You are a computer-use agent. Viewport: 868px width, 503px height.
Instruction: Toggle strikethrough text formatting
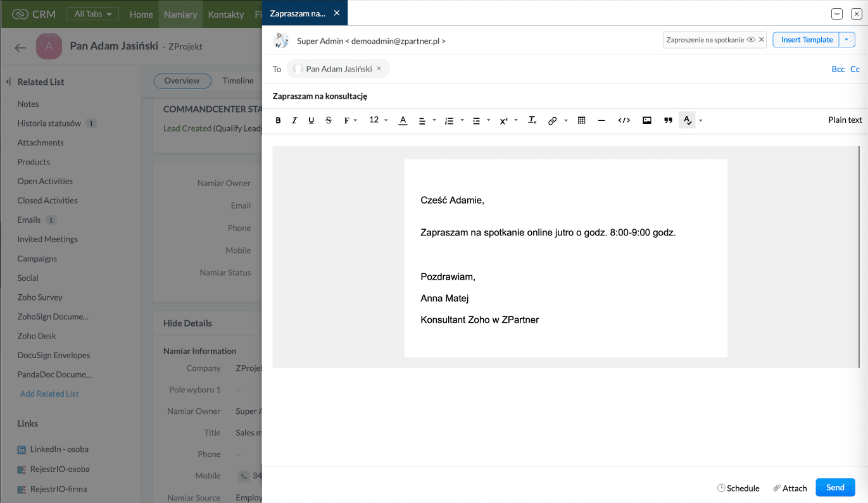tap(328, 120)
